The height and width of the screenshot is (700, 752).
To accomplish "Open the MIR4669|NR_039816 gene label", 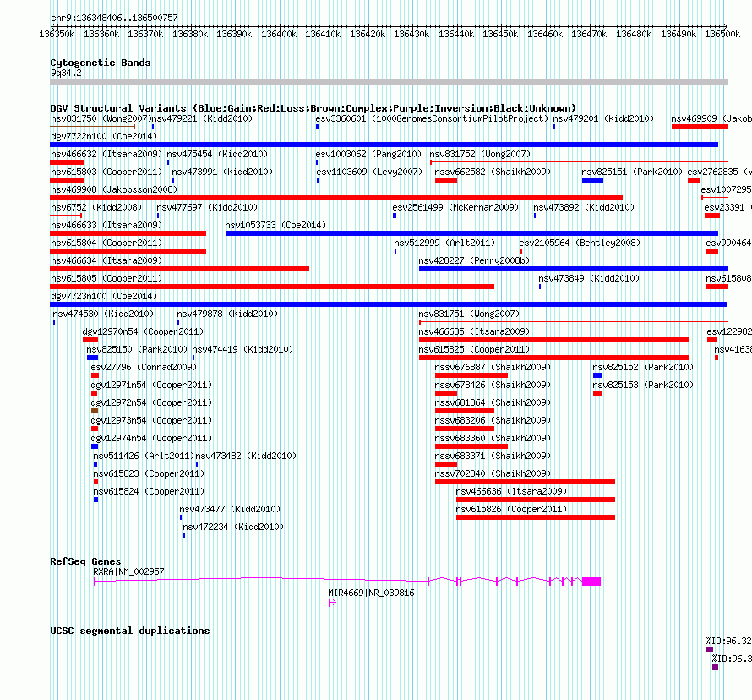I will click(x=371, y=593).
